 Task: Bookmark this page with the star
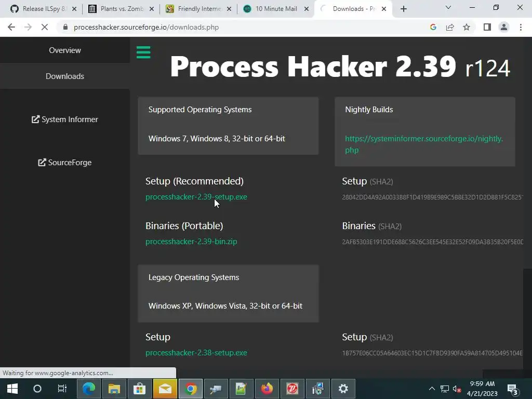coord(467,27)
